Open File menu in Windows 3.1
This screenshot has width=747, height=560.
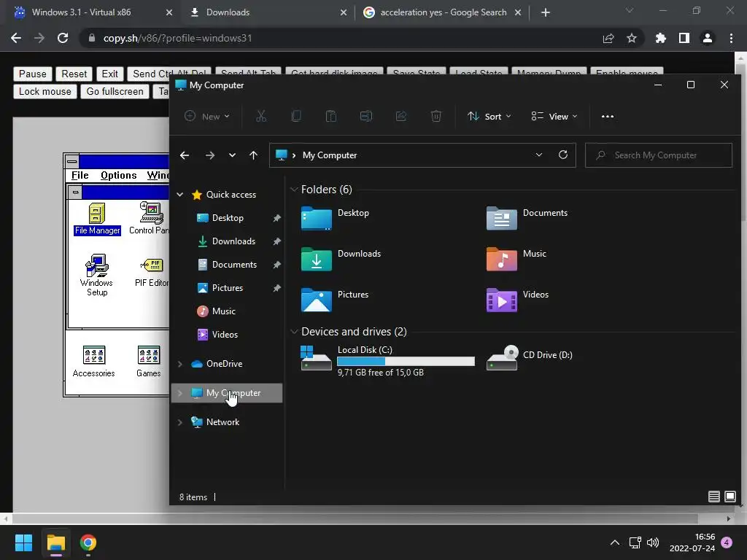click(x=80, y=175)
